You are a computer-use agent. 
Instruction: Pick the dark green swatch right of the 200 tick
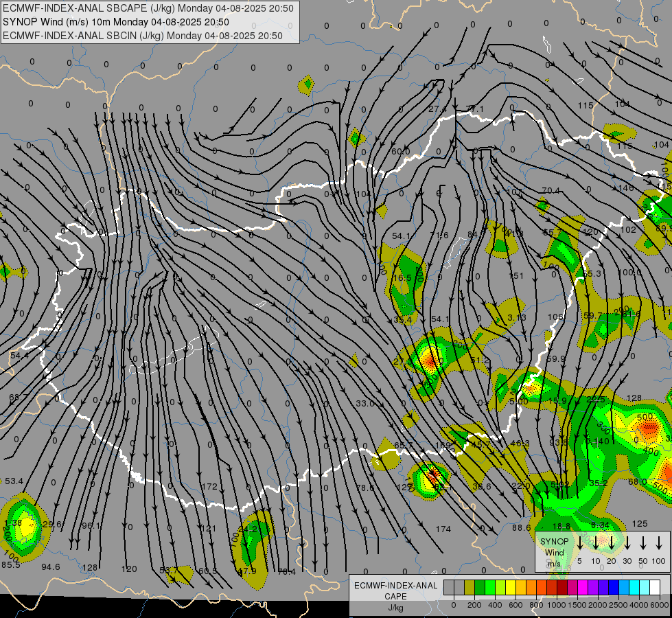point(480,587)
